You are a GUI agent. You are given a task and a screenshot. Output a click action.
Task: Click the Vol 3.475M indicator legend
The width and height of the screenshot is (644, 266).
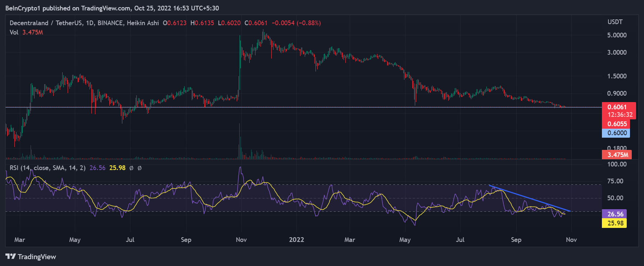[26, 32]
